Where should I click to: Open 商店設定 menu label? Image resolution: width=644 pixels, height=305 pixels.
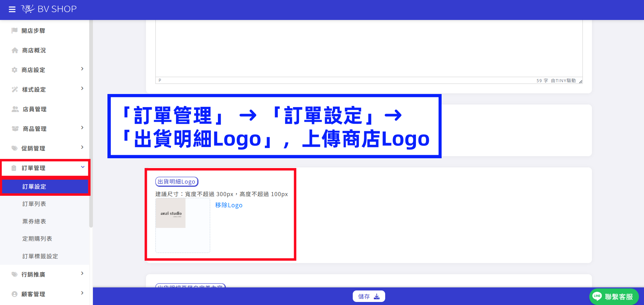(x=33, y=70)
